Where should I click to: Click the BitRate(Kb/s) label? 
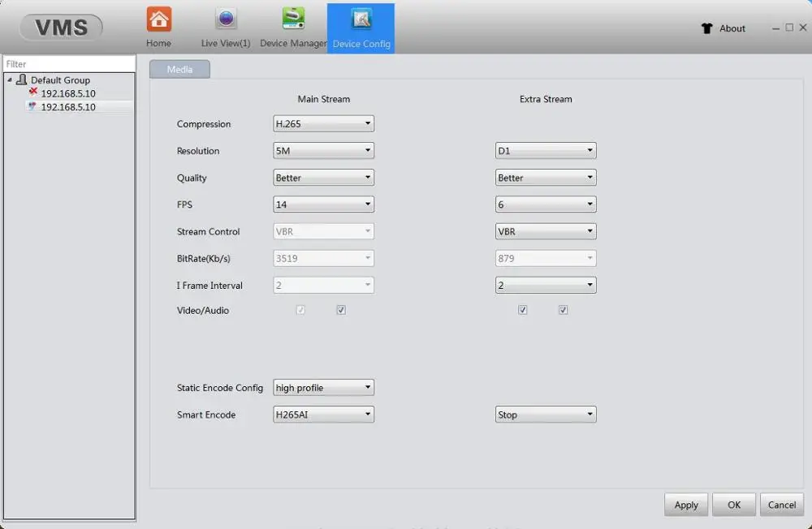[x=204, y=259]
